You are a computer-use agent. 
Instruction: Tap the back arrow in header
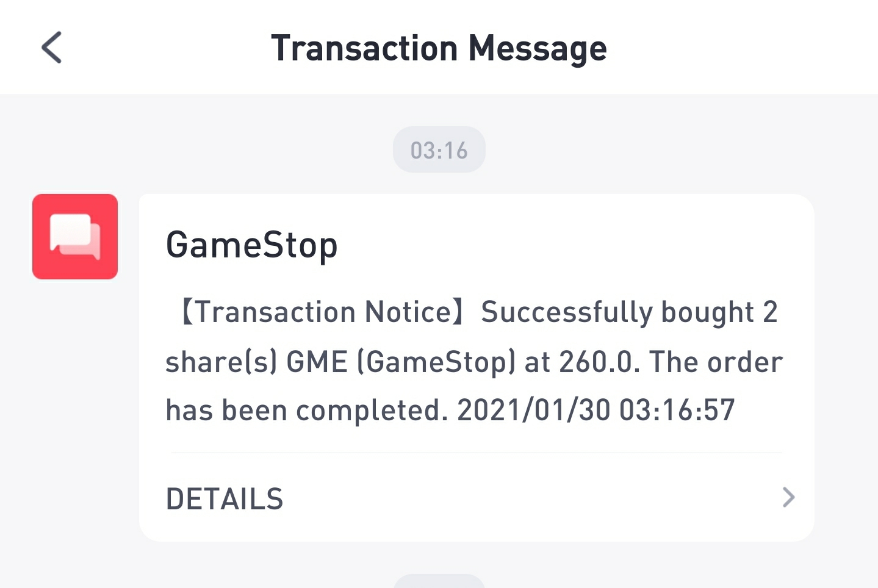click(x=52, y=48)
